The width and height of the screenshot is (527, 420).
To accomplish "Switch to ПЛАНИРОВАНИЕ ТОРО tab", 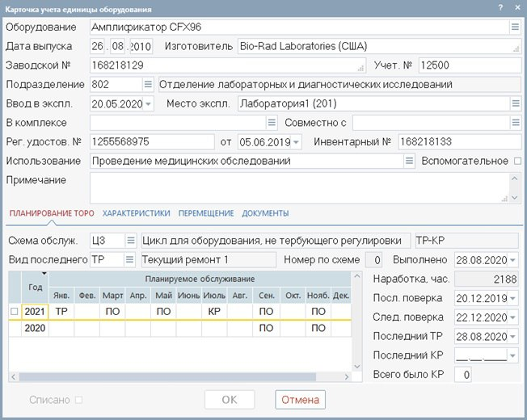I will click(52, 213).
